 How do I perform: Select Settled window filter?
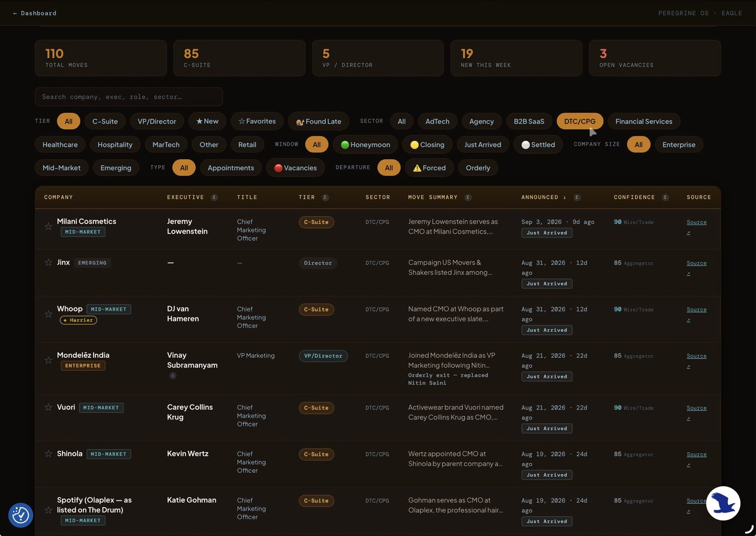[x=538, y=145]
